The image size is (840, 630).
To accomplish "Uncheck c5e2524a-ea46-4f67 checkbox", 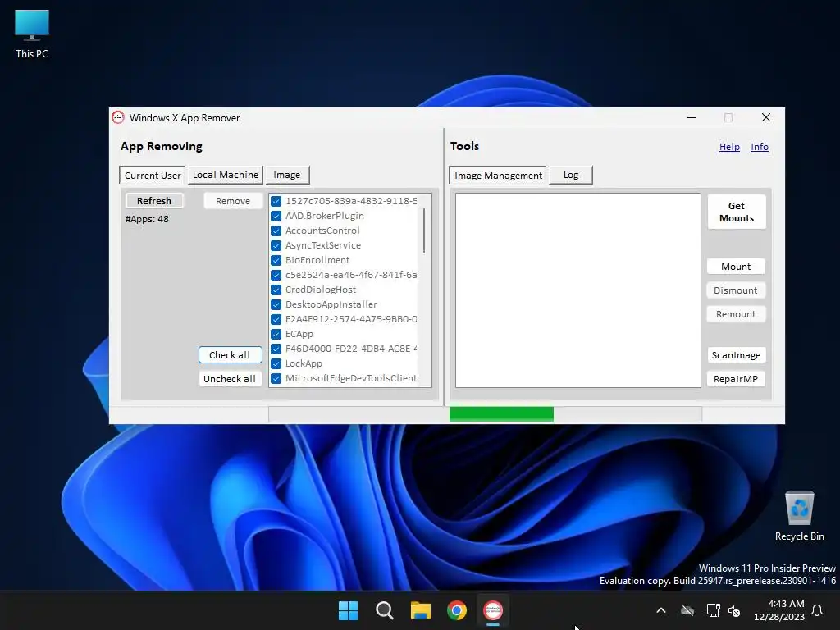I will [x=276, y=275].
